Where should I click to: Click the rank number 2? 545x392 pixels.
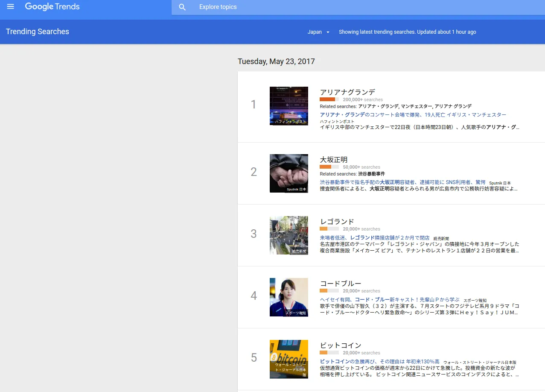pos(254,172)
